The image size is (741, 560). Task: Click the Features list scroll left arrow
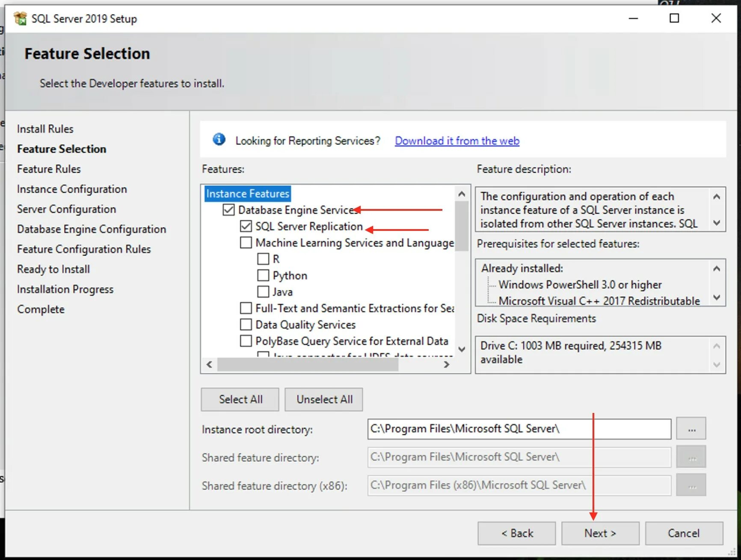point(209,364)
